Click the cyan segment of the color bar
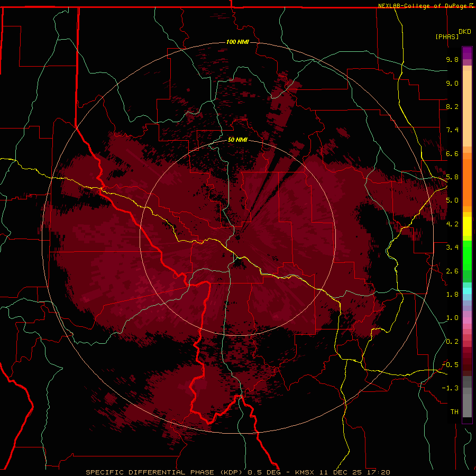Viewport: 476px width, 476px height. 467,291
